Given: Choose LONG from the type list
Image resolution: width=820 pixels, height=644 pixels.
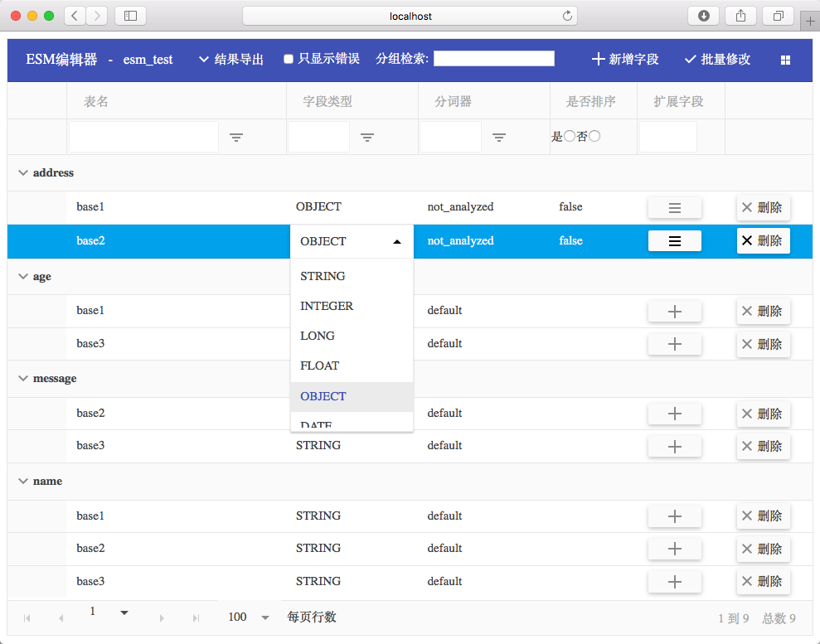Looking at the screenshot, I should (x=352, y=336).
